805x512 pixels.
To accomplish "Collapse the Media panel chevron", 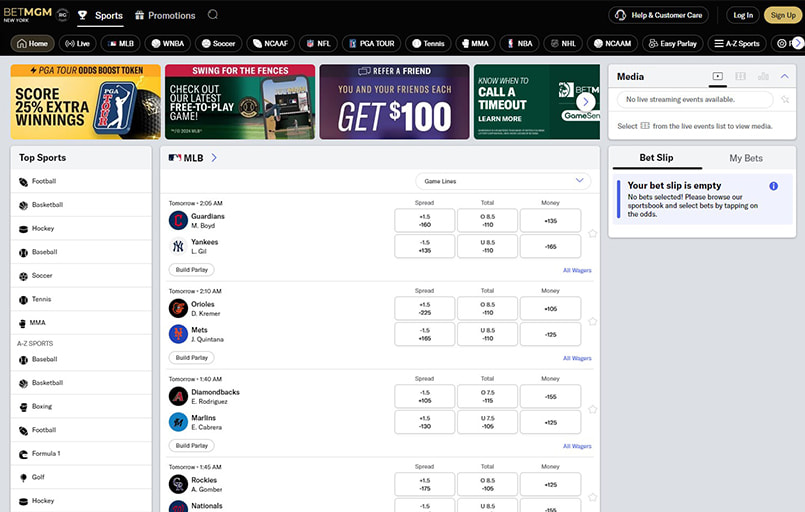I will [x=784, y=76].
